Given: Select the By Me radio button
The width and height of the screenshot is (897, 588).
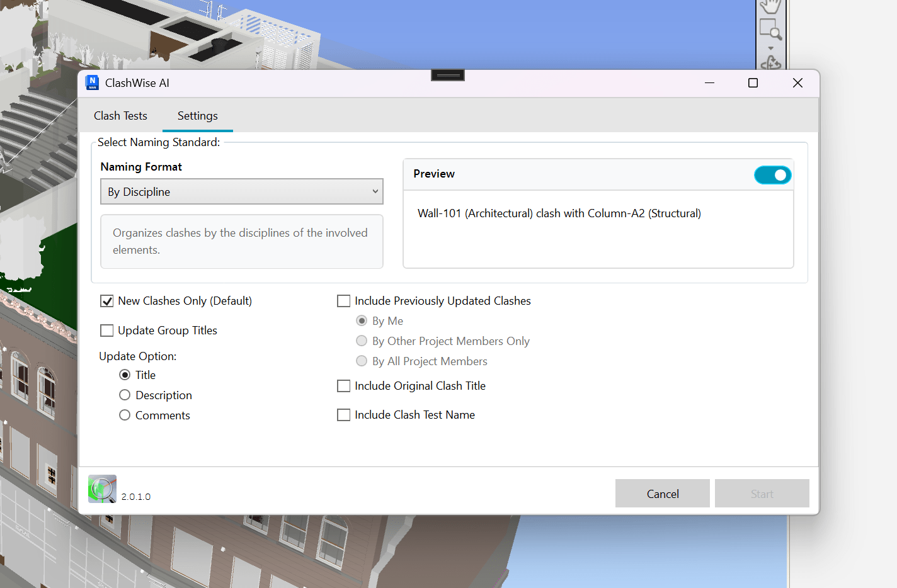Looking at the screenshot, I should click(362, 321).
